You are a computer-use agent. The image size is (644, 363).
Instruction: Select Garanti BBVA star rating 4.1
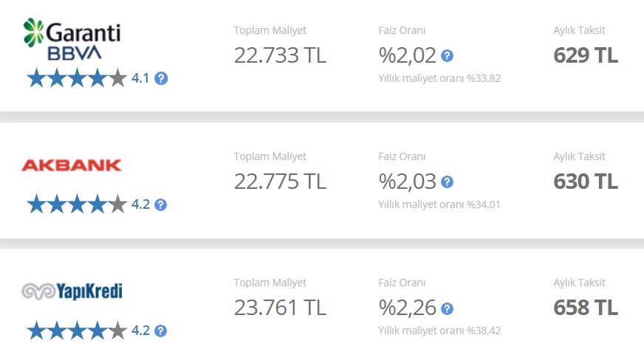87,78
